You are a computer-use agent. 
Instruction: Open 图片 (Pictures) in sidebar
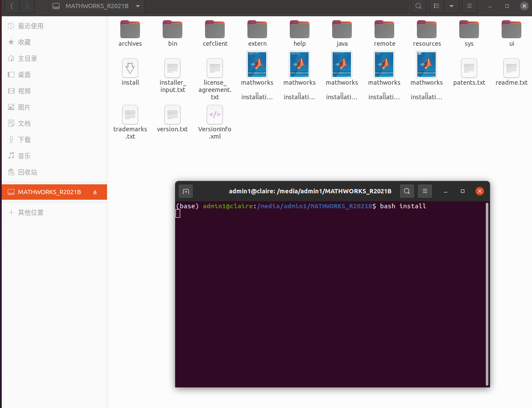pos(54,107)
